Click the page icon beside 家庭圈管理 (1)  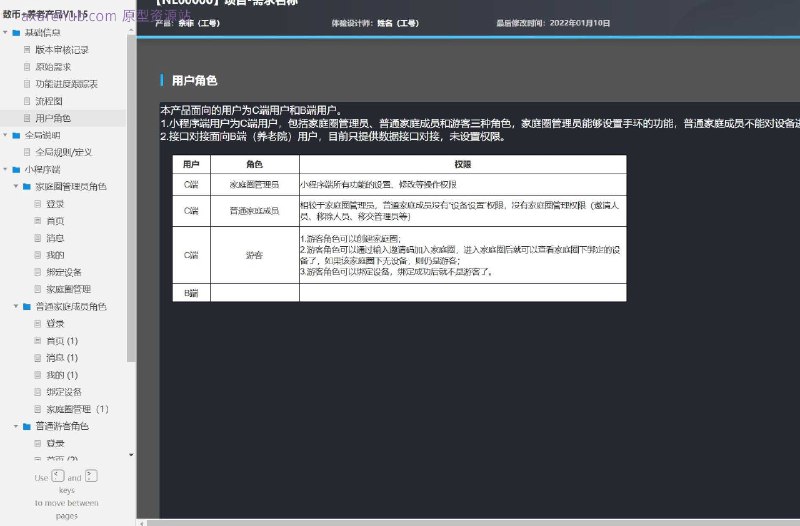click(x=38, y=409)
